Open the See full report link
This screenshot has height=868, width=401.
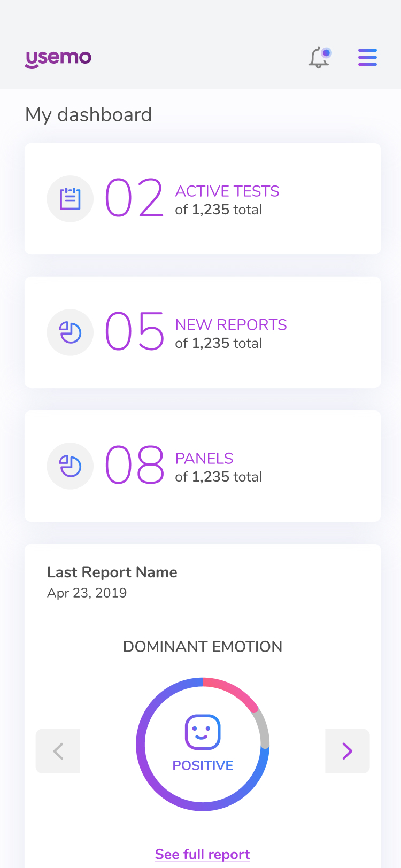(203, 854)
